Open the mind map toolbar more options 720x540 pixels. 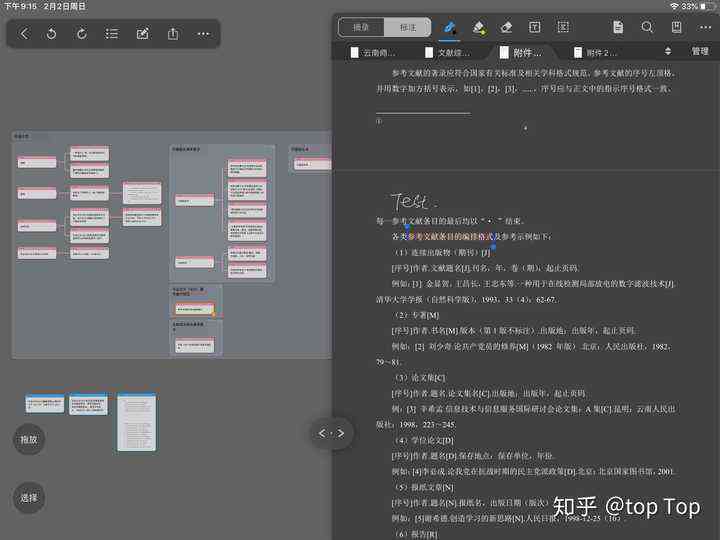point(203,34)
